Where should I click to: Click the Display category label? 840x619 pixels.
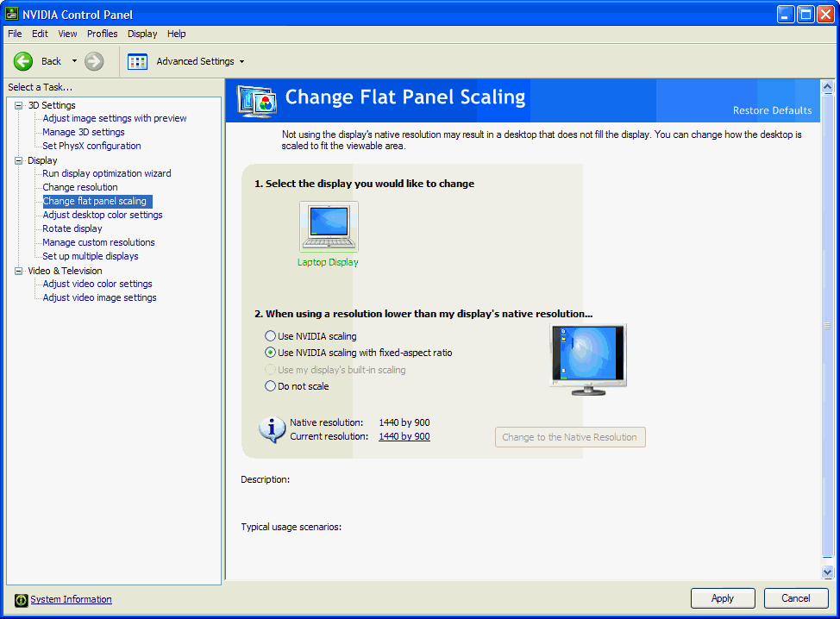pos(42,160)
